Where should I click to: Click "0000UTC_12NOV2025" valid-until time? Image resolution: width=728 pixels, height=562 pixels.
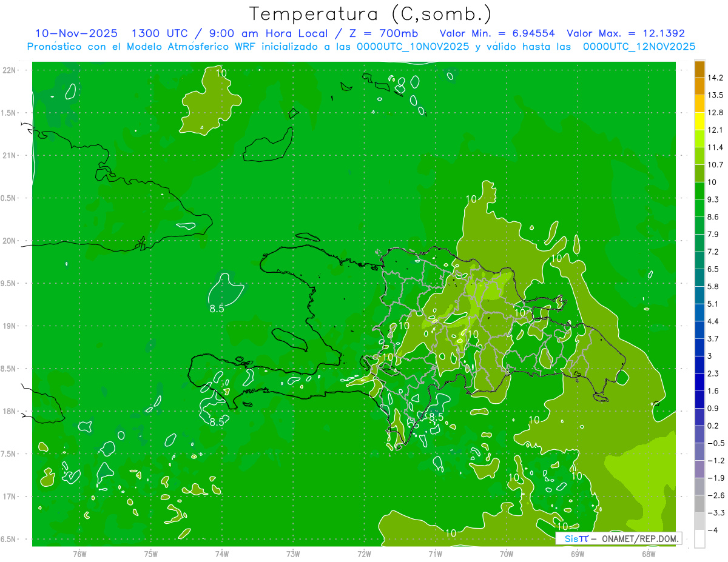pos(639,47)
